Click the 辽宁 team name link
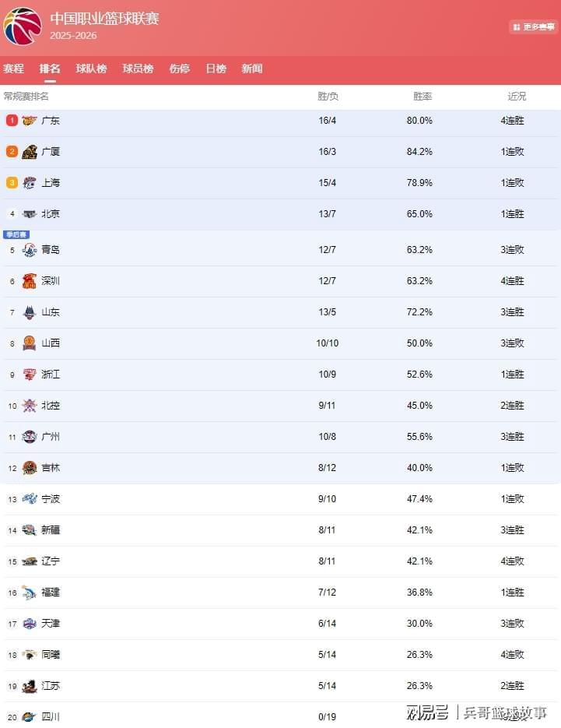 pos(51,561)
